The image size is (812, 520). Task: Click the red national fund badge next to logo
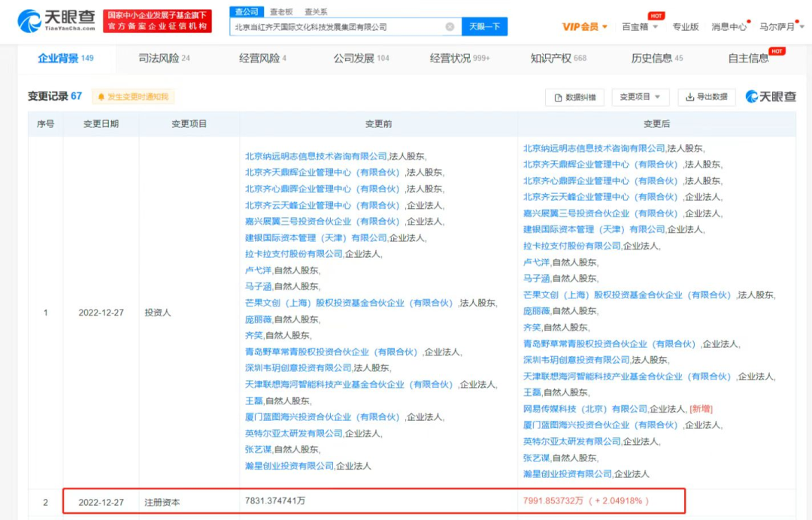pyautogui.click(x=157, y=20)
